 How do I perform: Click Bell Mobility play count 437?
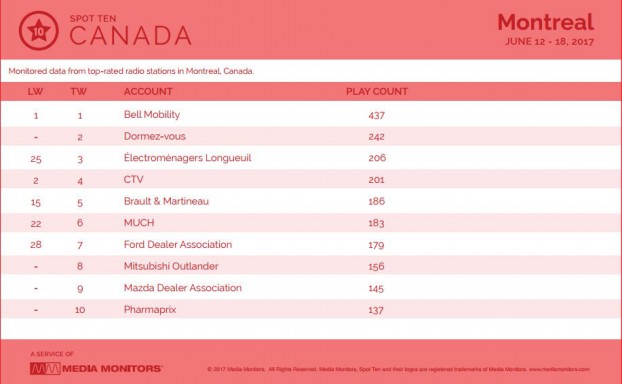[376, 115]
